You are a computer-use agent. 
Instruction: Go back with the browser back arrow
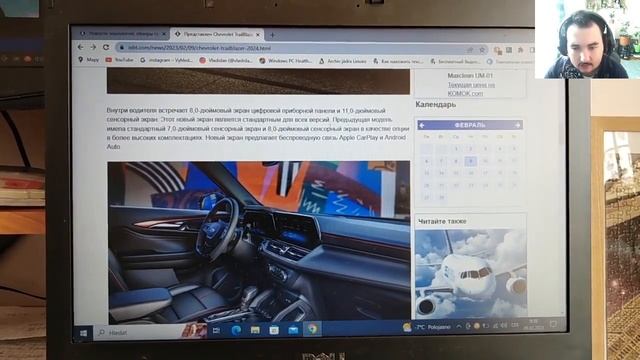pyautogui.click(x=80, y=47)
